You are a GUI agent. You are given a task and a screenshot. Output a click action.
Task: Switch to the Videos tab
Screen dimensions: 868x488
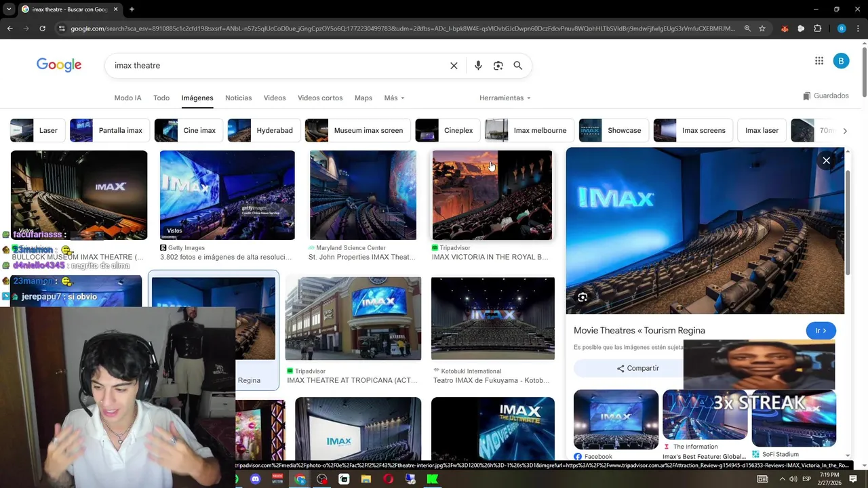(275, 98)
